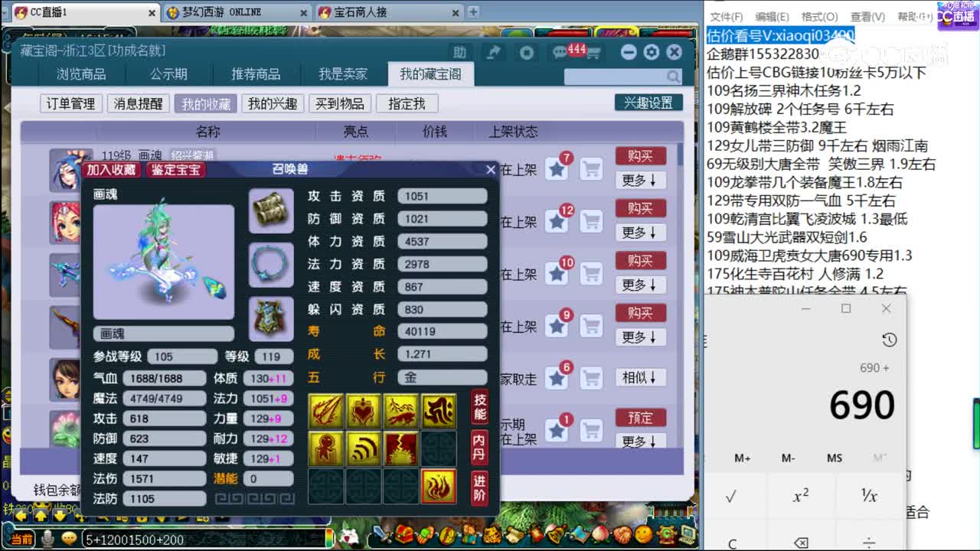This screenshot has width=980, height=551.
Task: Open 技能 tab in pet panel
Action: pyautogui.click(x=480, y=407)
